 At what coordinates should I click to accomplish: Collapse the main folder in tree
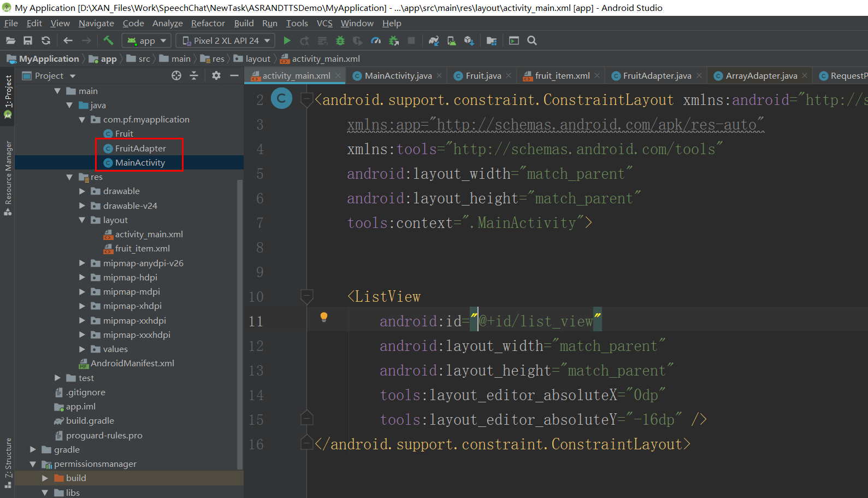point(57,91)
